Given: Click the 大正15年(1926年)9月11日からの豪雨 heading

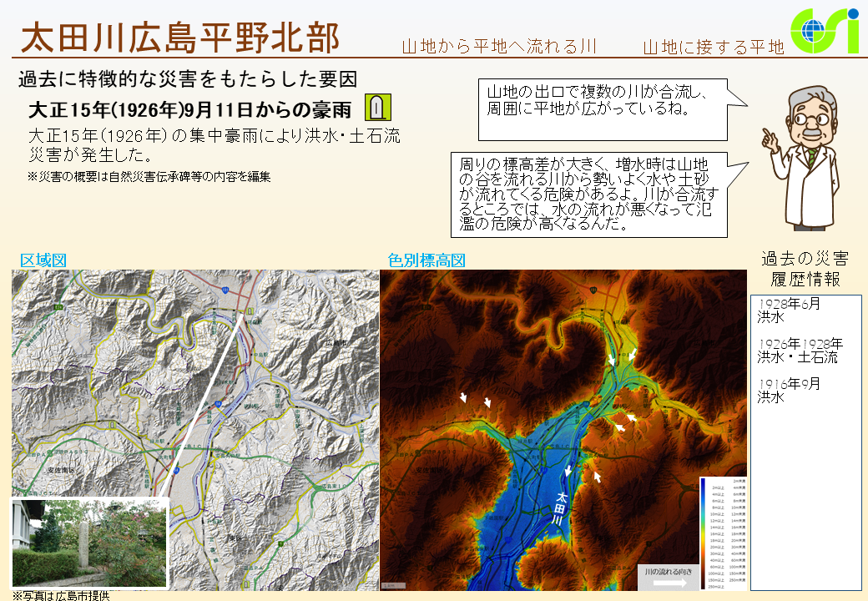Looking at the screenshot, I should point(190,109).
